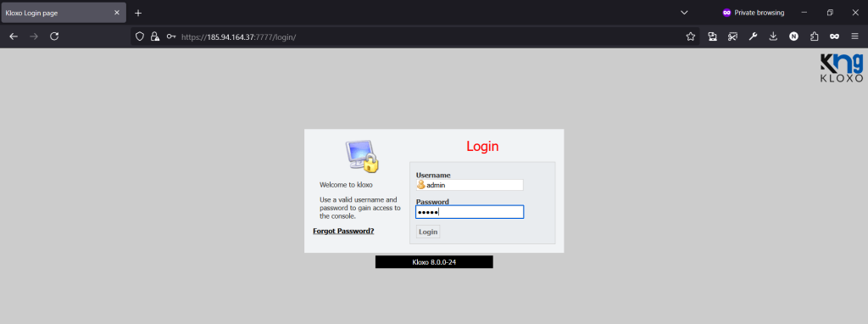Viewport: 868px width, 324px height.
Task: Open the Downloads panel
Action: pyautogui.click(x=773, y=36)
